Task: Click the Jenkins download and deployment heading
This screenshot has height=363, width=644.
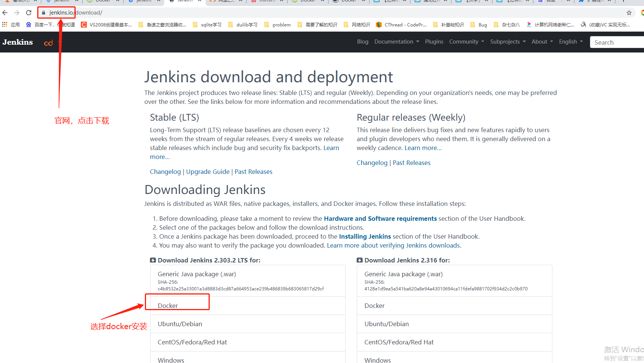Action: (269, 77)
